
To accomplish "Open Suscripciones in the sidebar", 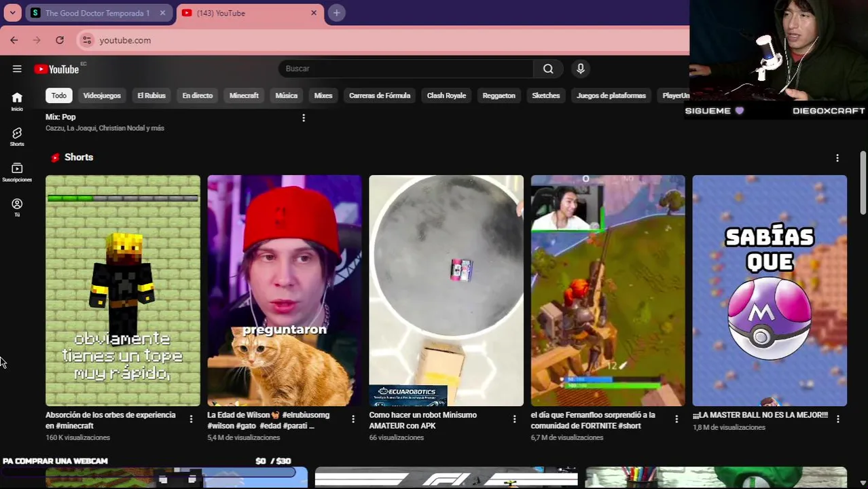I will pos(17,172).
